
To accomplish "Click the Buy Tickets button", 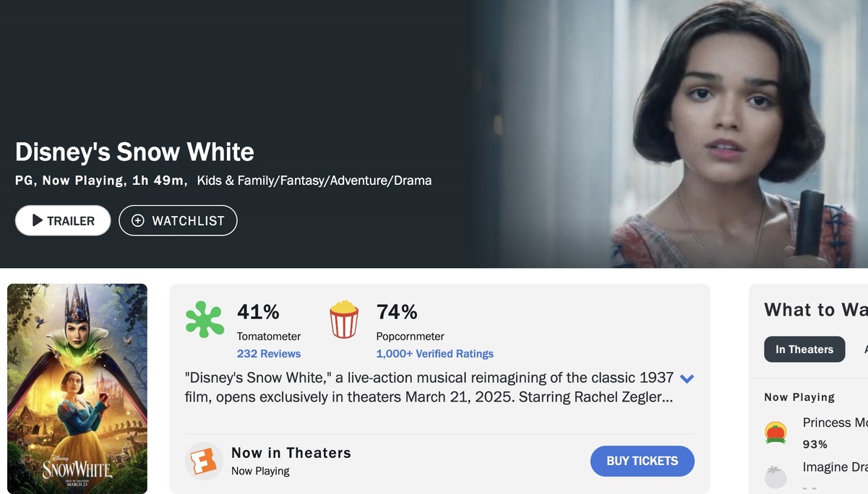I will [x=642, y=461].
